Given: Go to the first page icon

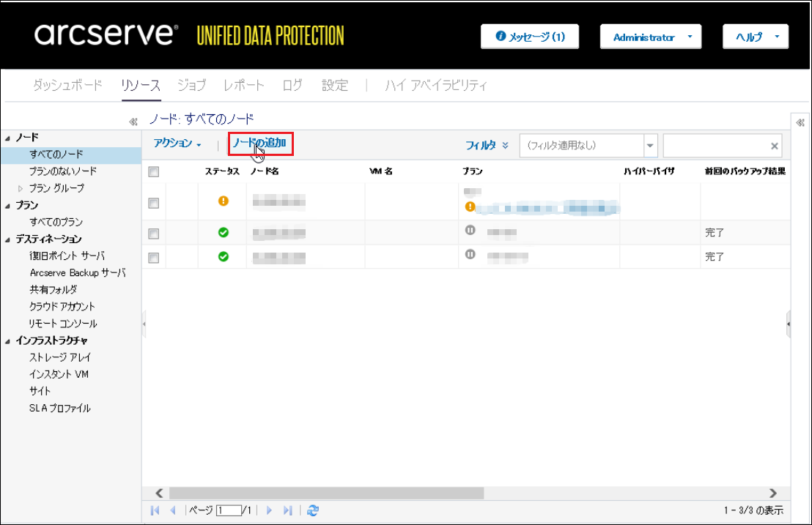Looking at the screenshot, I should tap(155, 510).
